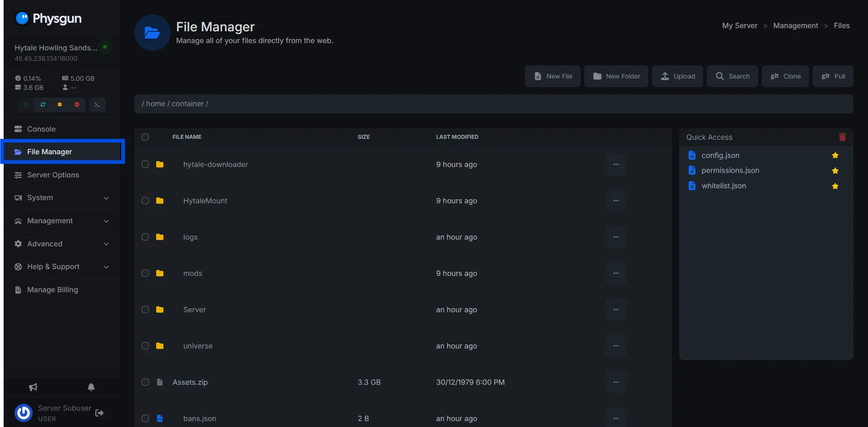Open Server Options in the sidebar
This screenshot has width=868, height=427.
coord(53,175)
